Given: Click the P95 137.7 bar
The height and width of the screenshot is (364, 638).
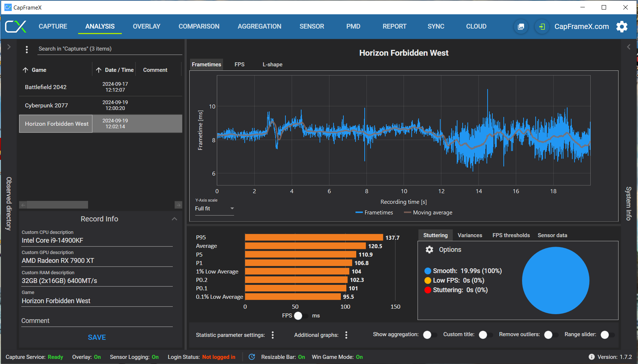Looking at the screenshot, I should pyautogui.click(x=314, y=238).
